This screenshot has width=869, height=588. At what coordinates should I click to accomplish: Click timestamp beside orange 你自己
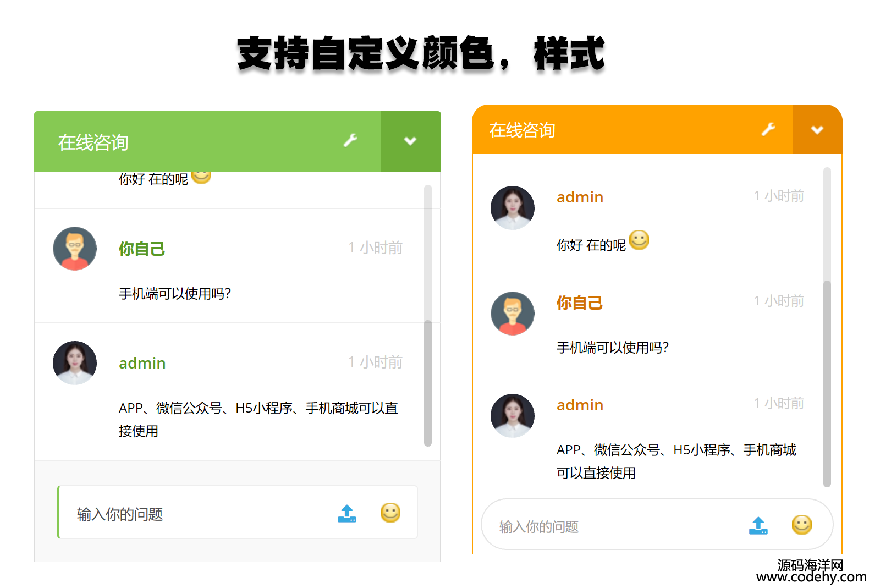tap(779, 301)
